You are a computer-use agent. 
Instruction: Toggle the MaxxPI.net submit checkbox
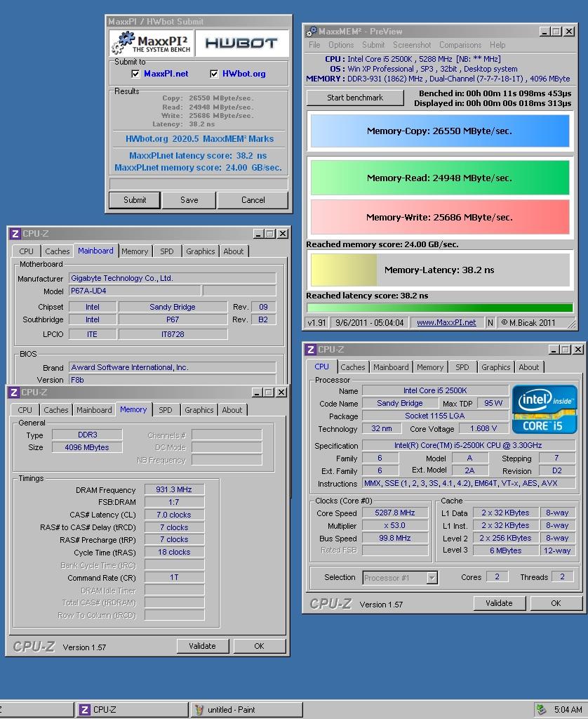pyautogui.click(x=135, y=74)
